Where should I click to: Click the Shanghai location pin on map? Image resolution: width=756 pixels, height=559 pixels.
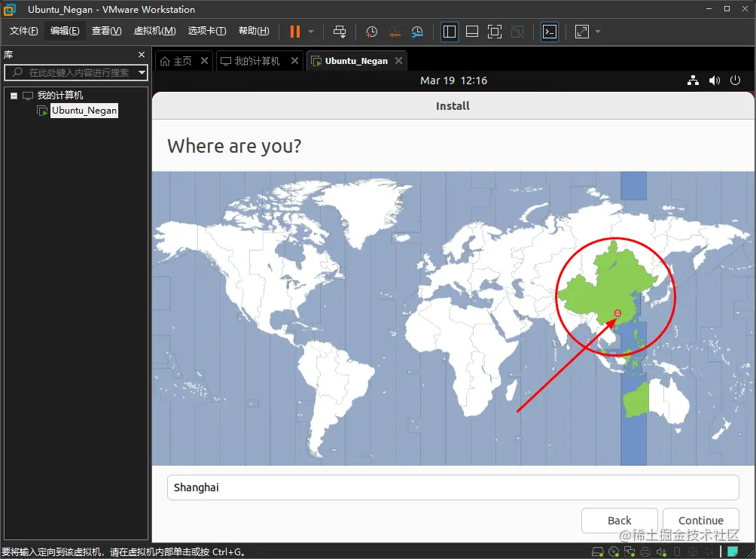point(617,313)
